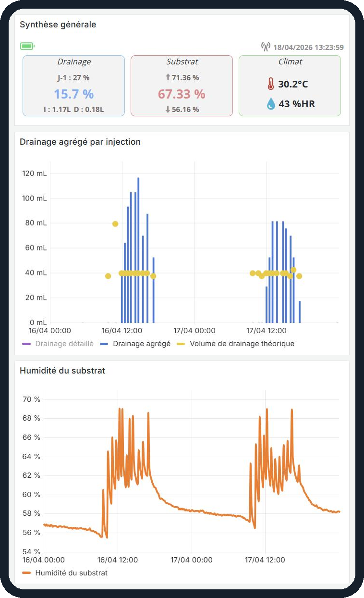The width and height of the screenshot is (364, 598).
Task: Click the 15.7 % drainage value
Action: [x=74, y=94]
